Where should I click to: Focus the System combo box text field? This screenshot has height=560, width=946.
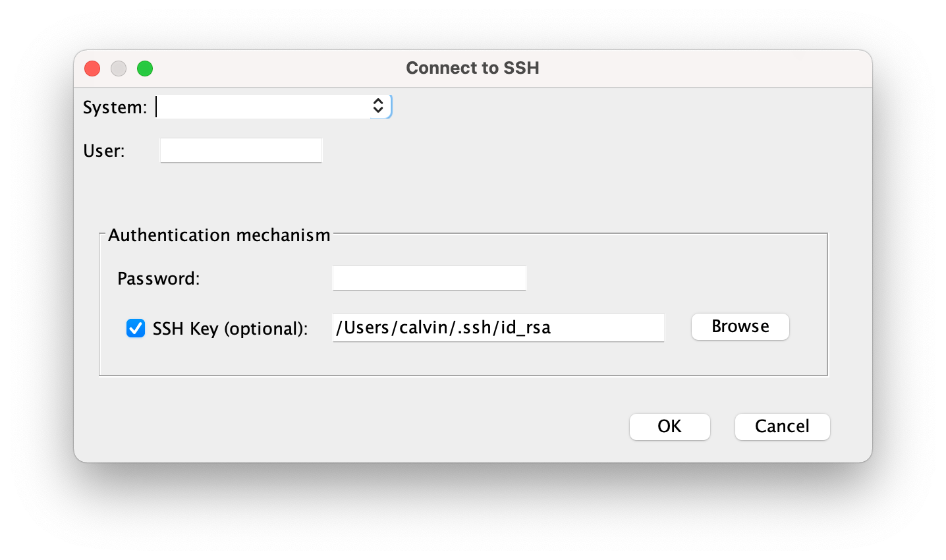264,107
